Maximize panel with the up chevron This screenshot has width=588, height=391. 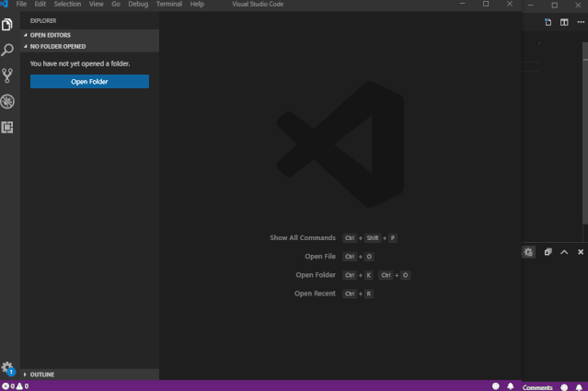click(564, 252)
